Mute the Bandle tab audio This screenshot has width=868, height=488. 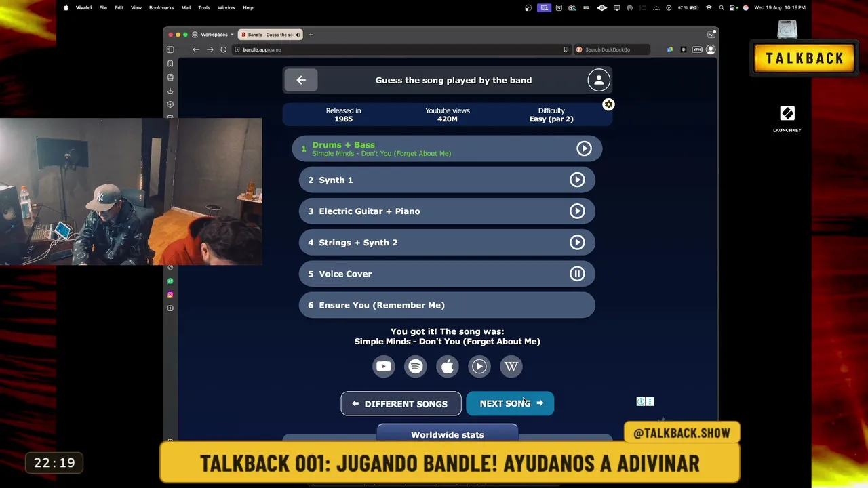pyautogui.click(x=297, y=35)
